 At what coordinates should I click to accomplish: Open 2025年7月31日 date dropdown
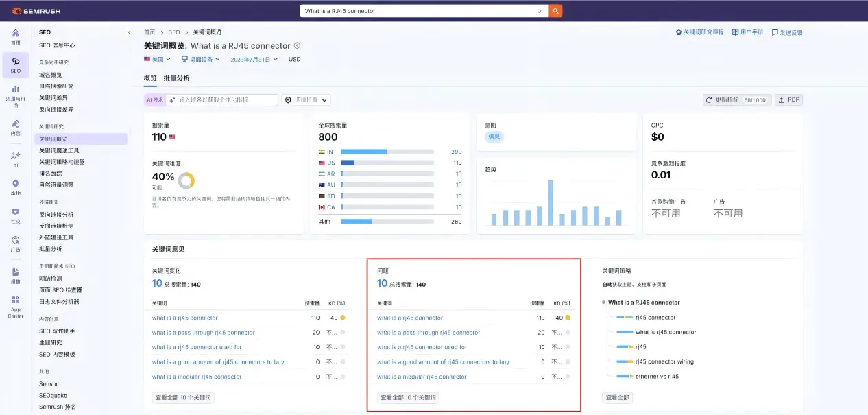tap(254, 59)
